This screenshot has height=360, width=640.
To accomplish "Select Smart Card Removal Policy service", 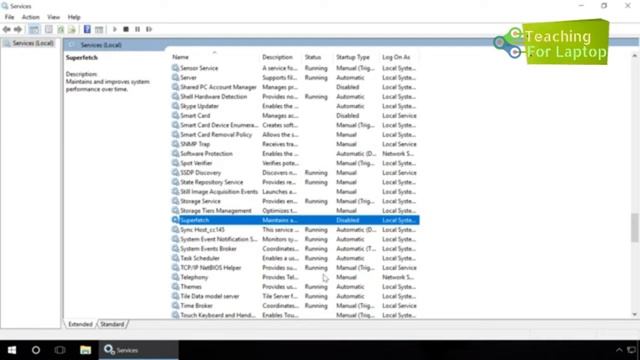I will [295, 135].
